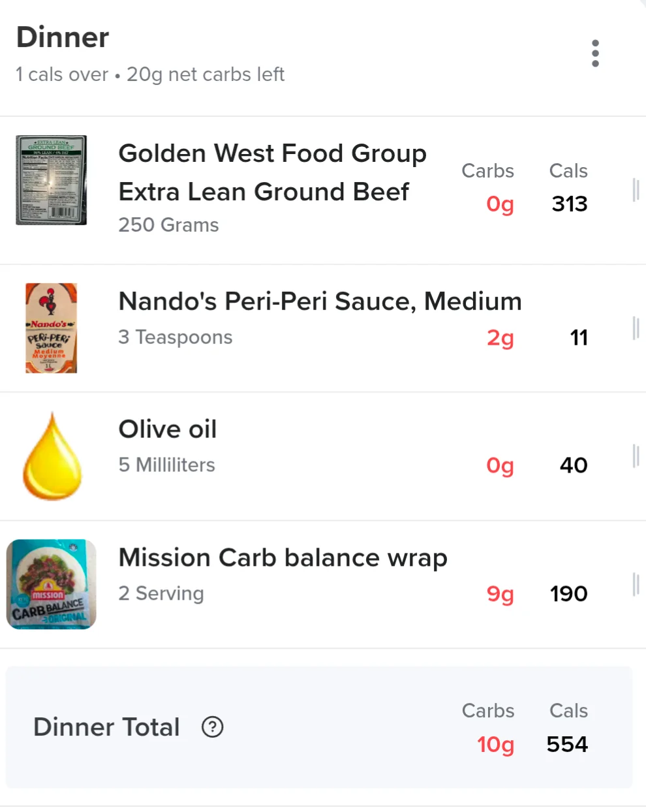Grab the reorder handle beside Peri-Peri Sauce
This screenshot has height=812, width=646.
coord(636,328)
